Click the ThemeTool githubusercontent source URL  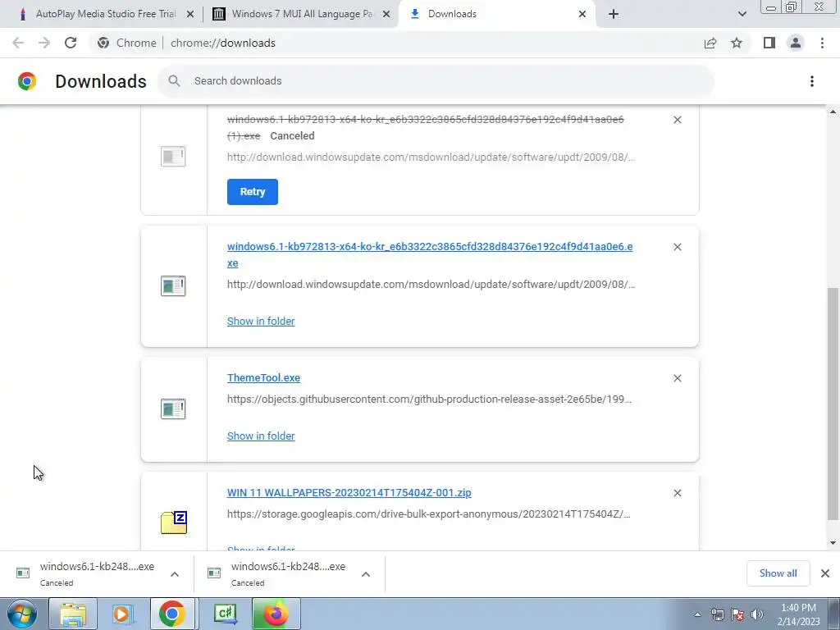coord(429,399)
